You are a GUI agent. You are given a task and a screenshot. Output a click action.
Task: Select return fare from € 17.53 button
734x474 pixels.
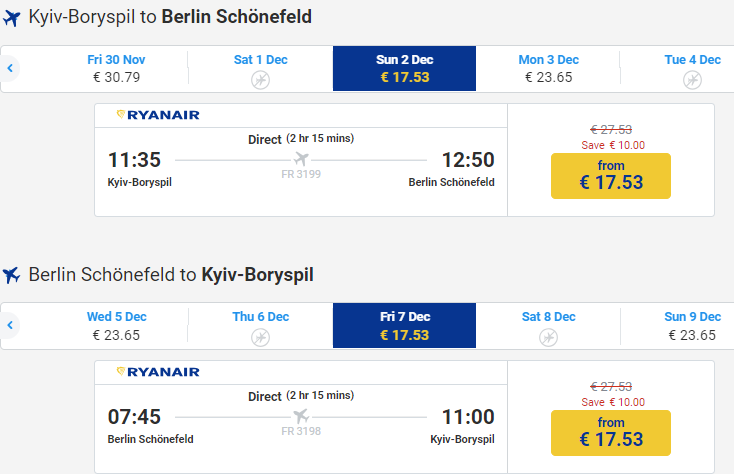click(x=610, y=433)
